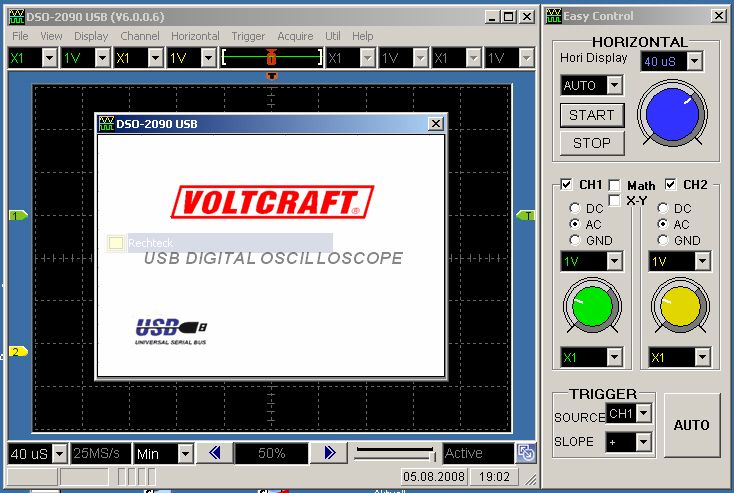Close the DSO-2090 USB splash dialog

point(435,124)
